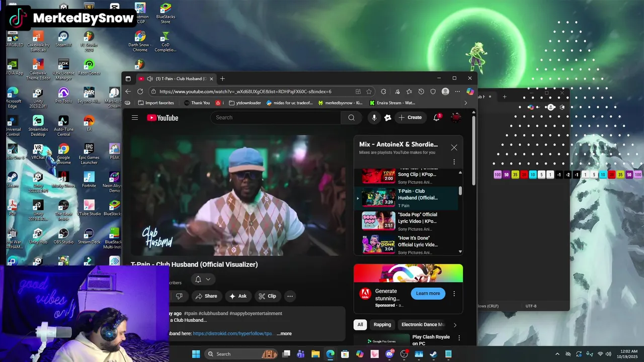644x362 pixels.
Task: Open the mix playlist three-dot menu
Action: [454, 162]
